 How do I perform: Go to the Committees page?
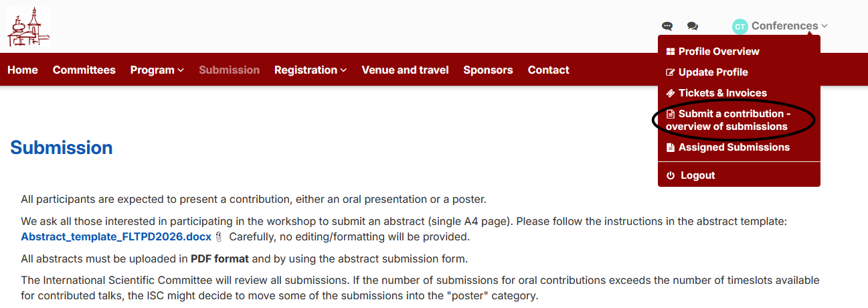tap(84, 70)
